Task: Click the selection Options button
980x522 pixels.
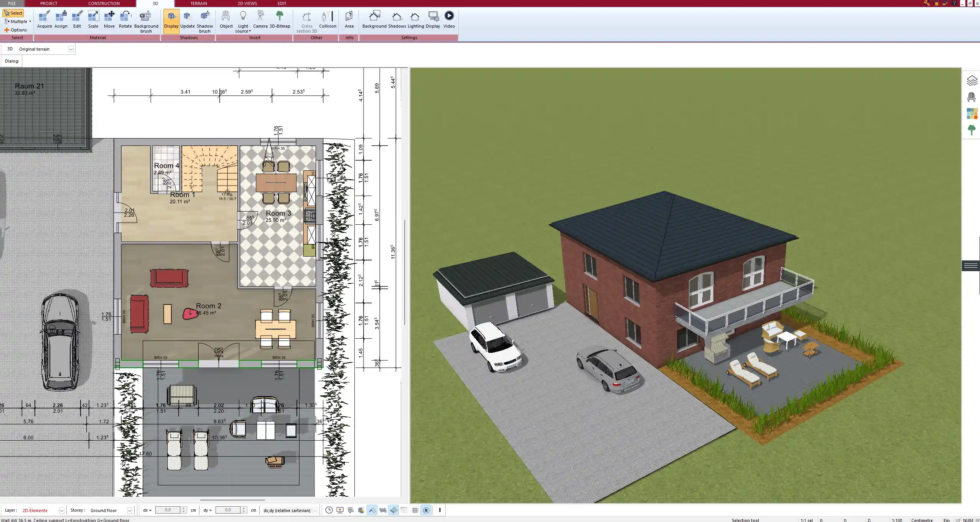Action: coord(16,30)
